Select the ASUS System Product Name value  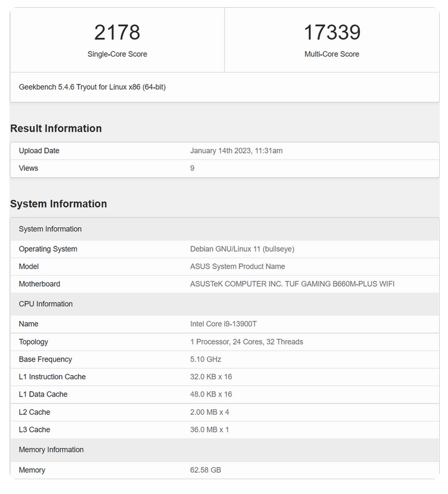click(238, 266)
